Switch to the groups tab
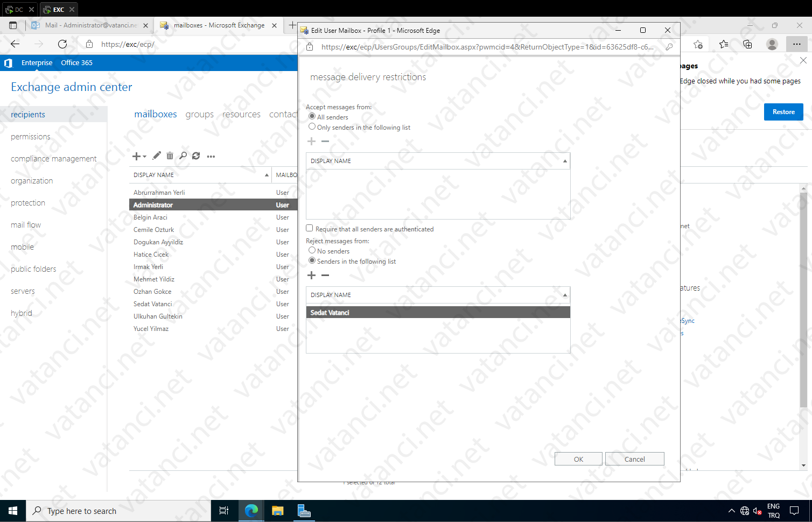 [199, 114]
